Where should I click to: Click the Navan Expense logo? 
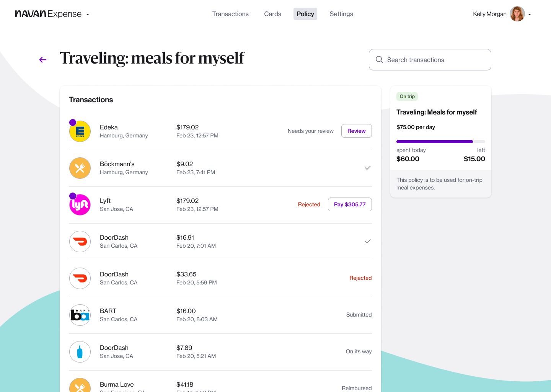point(48,14)
